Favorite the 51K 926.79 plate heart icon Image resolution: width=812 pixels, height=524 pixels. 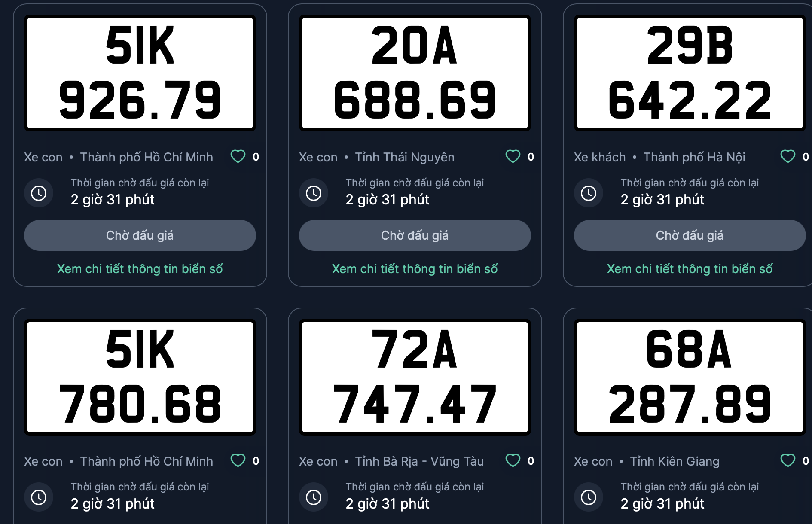point(238,157)
